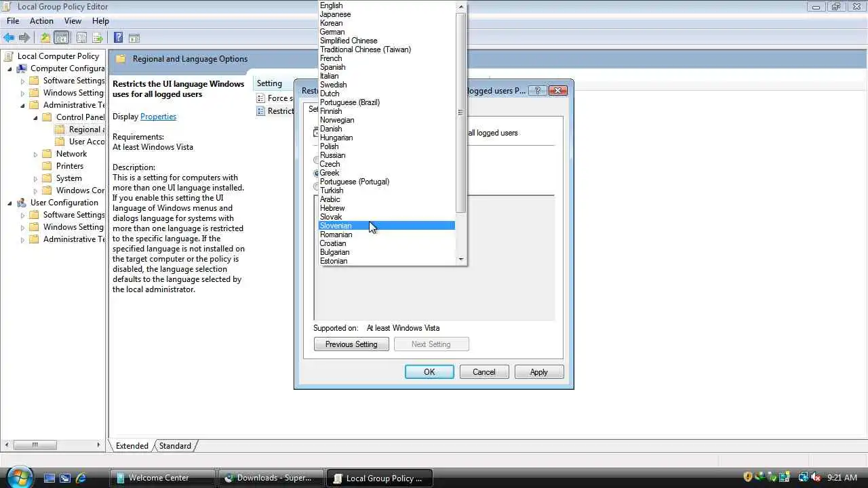
Task: Open the Properties link
Action: 158,117
